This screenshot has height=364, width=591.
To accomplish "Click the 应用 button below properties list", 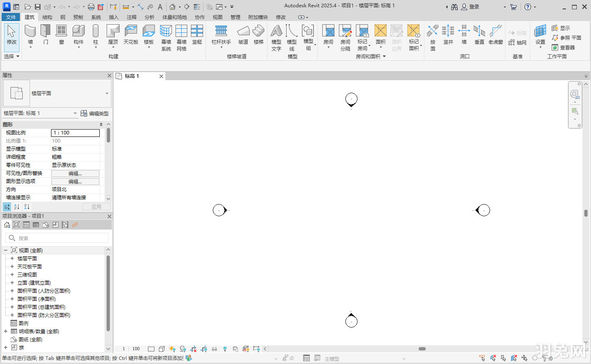I will tap(96, 206).
